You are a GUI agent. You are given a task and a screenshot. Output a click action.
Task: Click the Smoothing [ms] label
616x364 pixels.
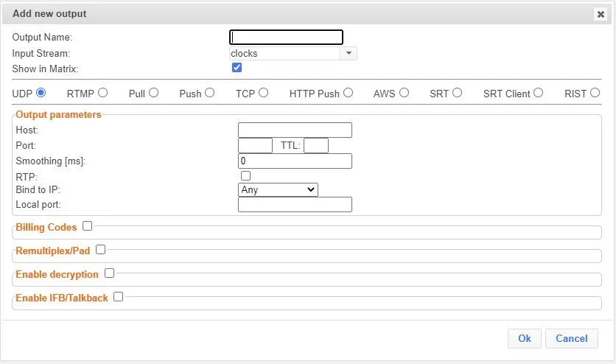(x=51, y=161)
